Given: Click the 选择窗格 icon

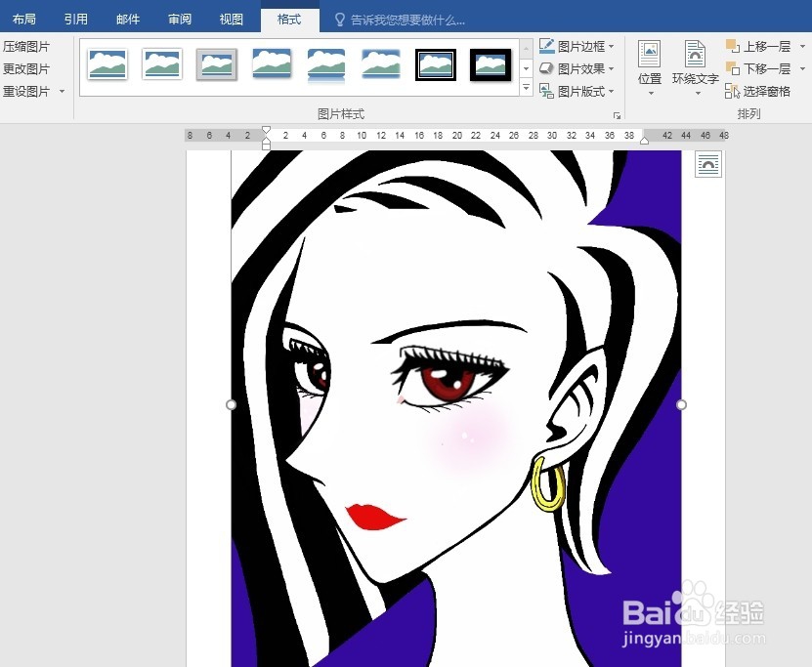Looking at the screenshot, I should pos(733,91).
